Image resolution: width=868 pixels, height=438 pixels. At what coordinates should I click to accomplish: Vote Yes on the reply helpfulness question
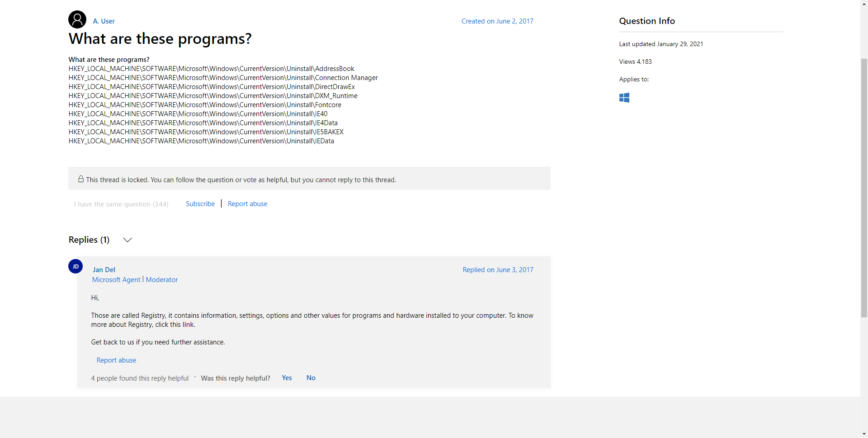[x=286, y=378]
